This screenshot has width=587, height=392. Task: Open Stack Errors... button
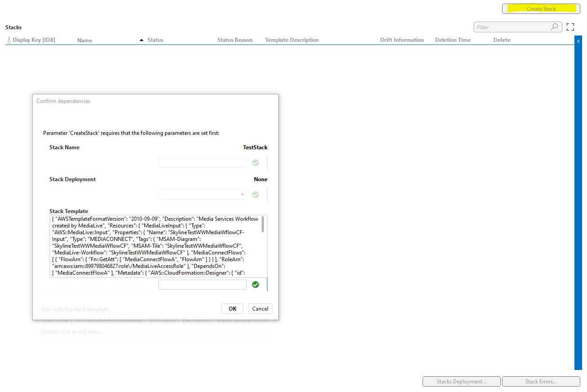tap(541, 382)
